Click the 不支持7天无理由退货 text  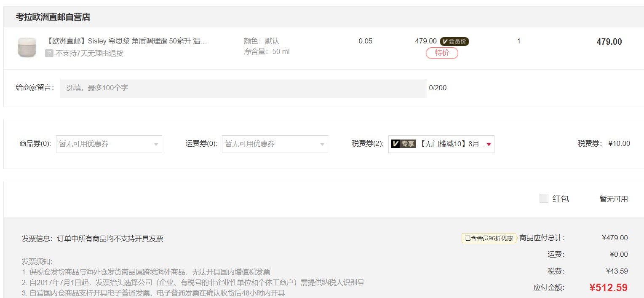(x=89, y=54)
